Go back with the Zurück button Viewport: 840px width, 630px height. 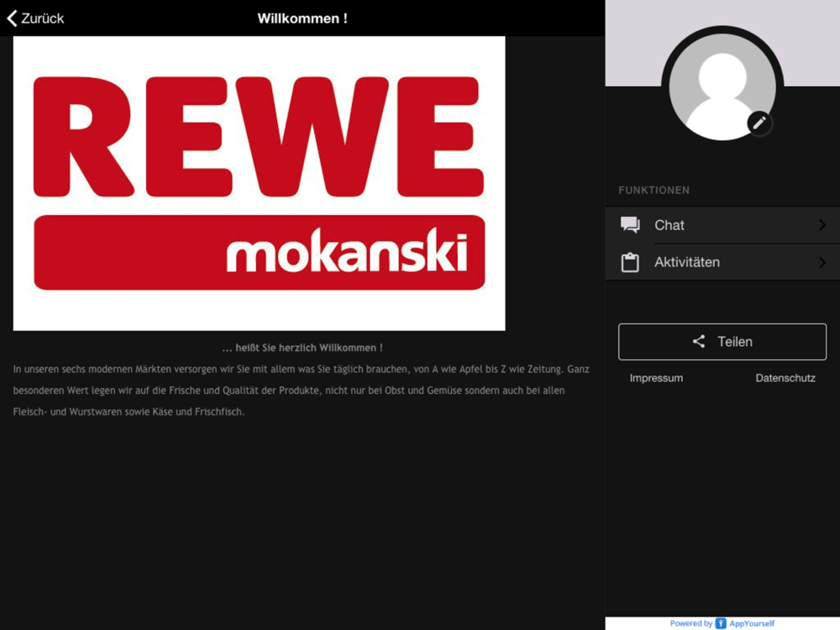point(35,18)
